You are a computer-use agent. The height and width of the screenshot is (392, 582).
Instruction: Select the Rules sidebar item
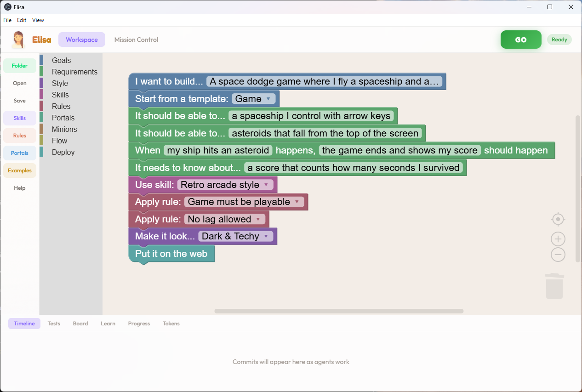point(19,136)
